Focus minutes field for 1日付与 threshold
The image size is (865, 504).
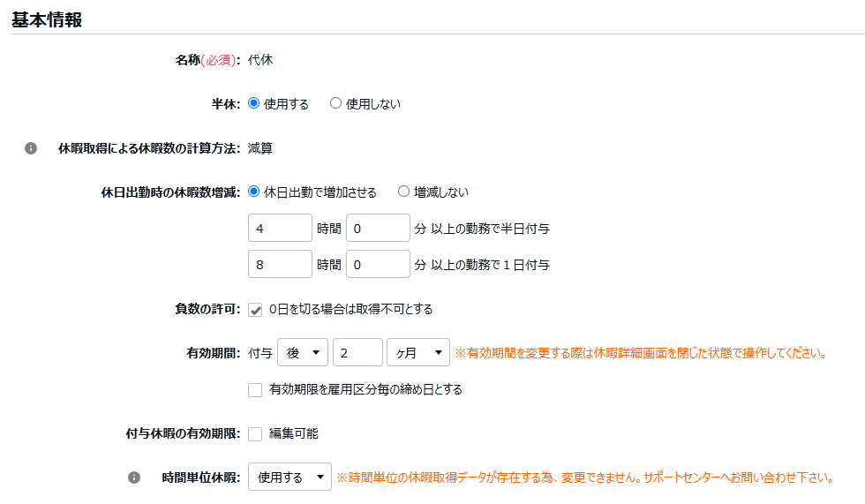pyautogui.click(x=378, y=265)
